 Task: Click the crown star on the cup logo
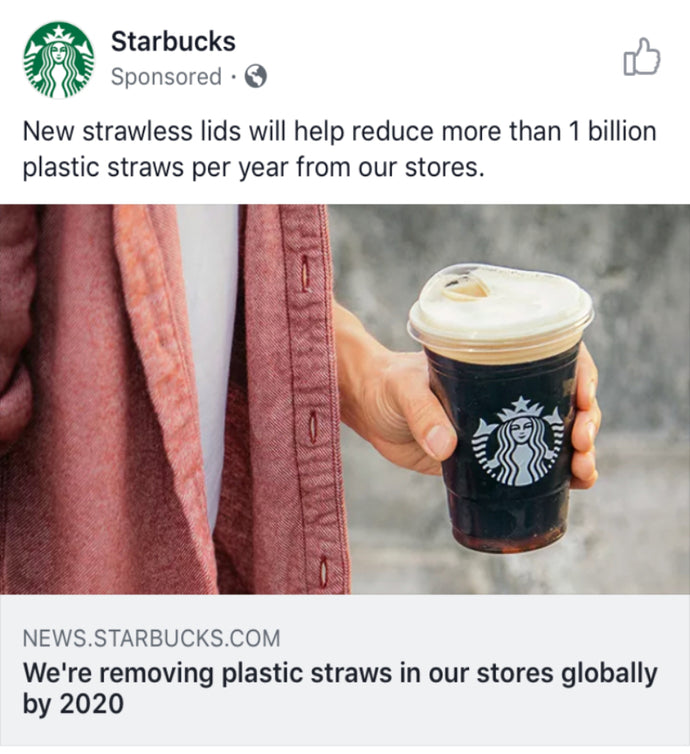520,404
